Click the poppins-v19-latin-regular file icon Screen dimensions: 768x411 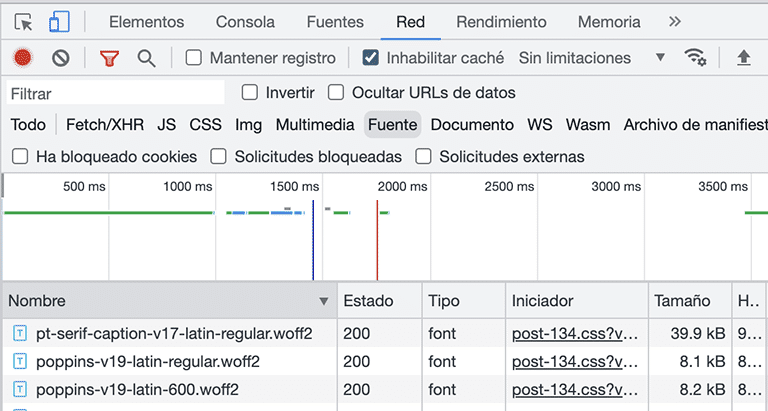[x=20, y=362]
